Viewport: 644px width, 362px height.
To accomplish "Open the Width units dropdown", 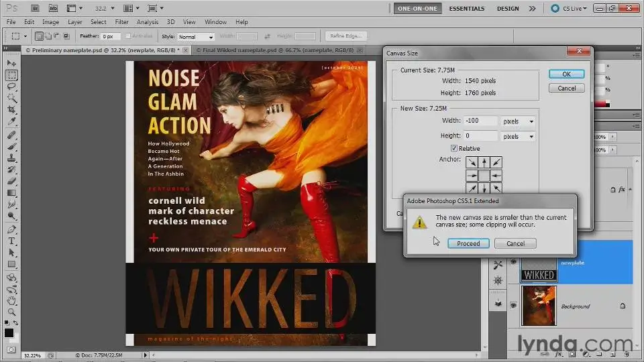I will (519, 121).
